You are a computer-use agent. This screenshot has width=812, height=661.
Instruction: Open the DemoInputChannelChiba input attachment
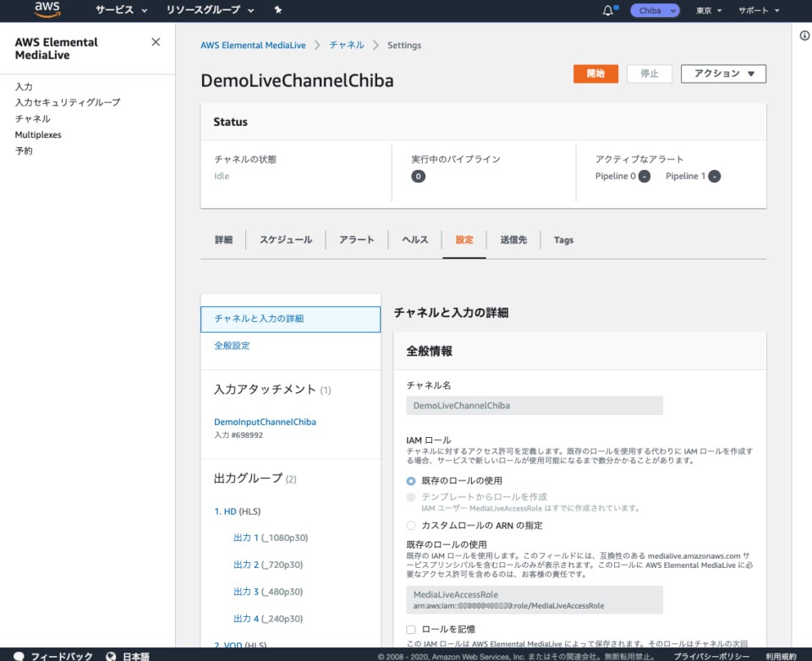pyautogui.click(x=265, y=422)
